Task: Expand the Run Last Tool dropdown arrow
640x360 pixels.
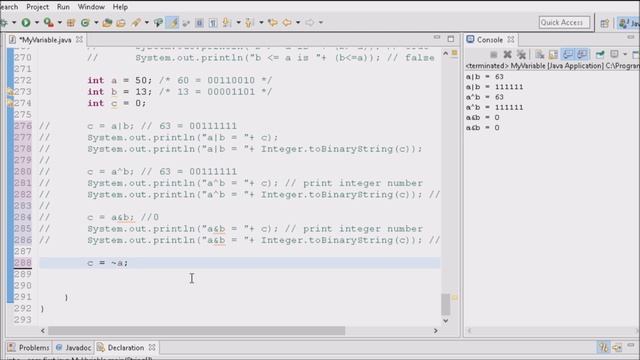Action: click(x=60, y=23)
